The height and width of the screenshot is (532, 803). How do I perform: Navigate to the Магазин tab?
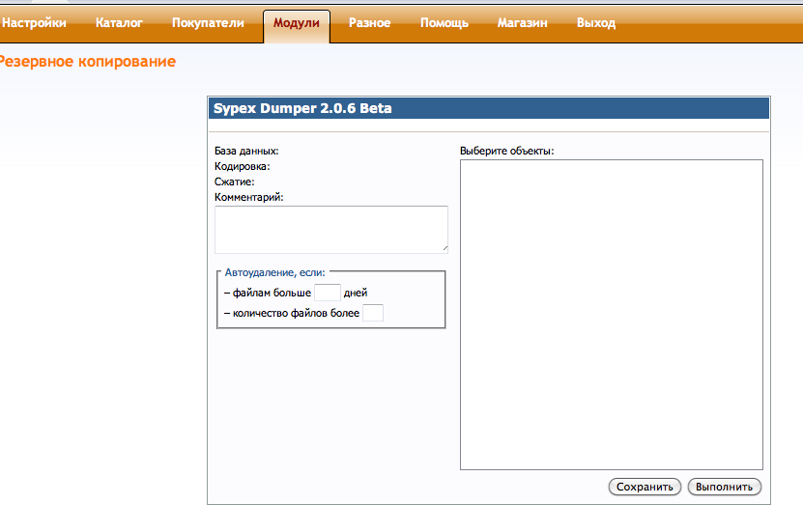(522, 23)
